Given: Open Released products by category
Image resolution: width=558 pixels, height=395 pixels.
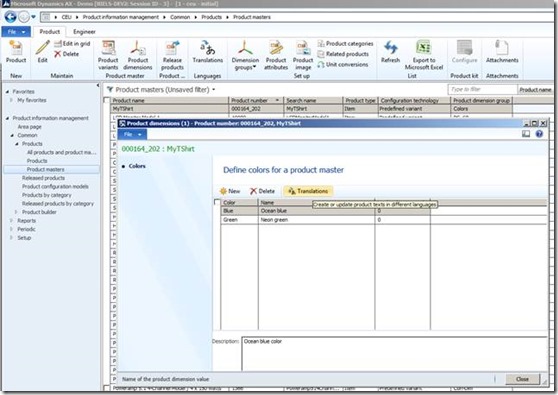Looking at the screenshot, I should click(58, 204).
